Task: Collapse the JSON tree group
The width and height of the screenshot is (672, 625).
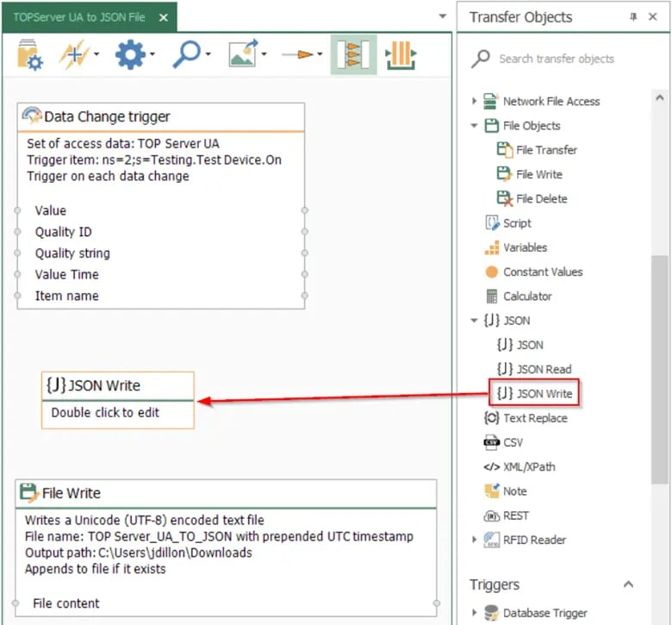Action: point(474,321)
